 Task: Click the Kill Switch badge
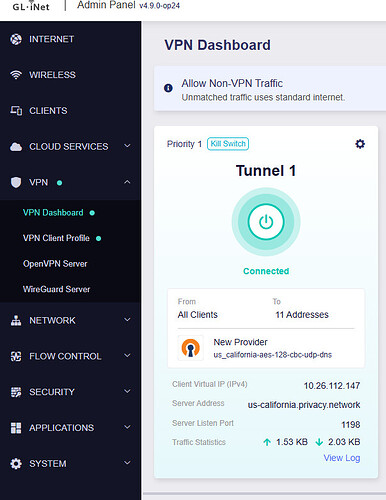point(228,144)
